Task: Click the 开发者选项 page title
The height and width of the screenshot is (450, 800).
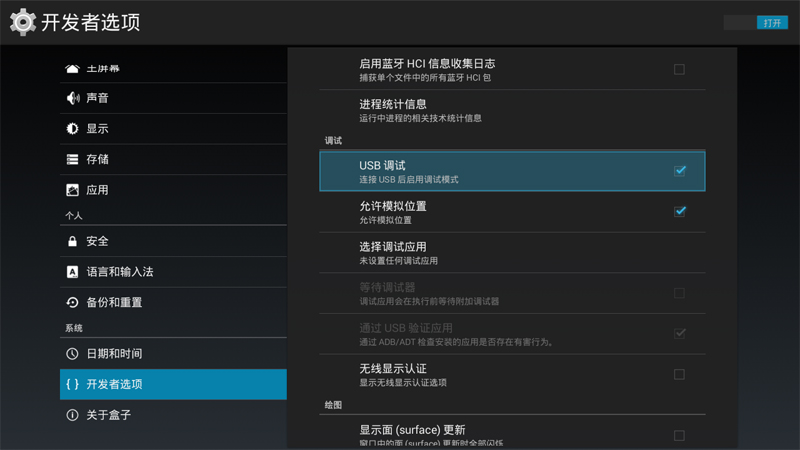Action: pyautogui.click(x=91, y=22)
